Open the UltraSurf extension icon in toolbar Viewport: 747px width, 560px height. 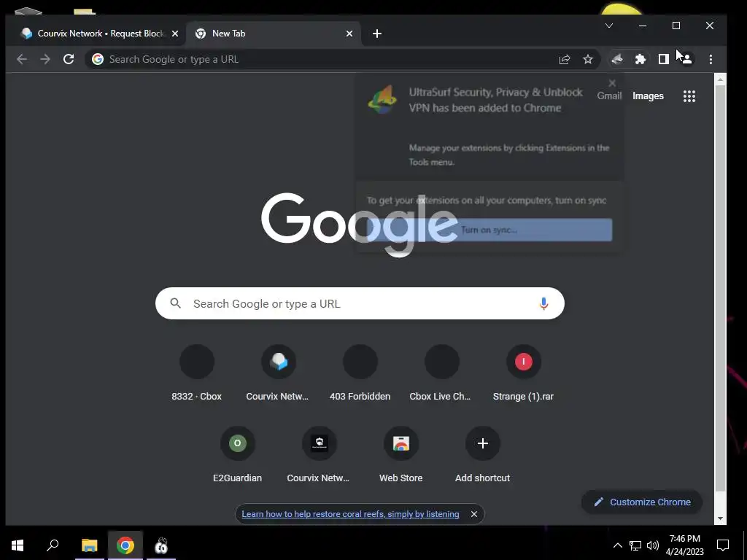pyautogui.click(x=617, y=59)
